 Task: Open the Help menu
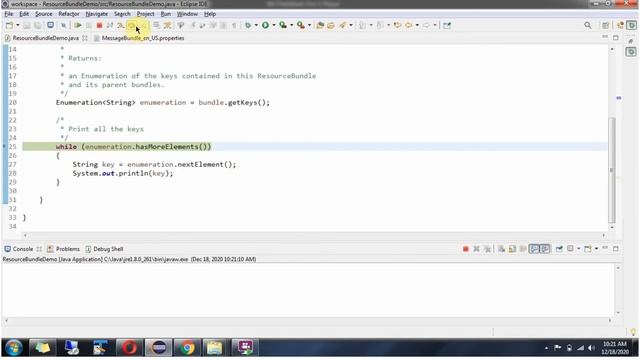coord(210,14)
